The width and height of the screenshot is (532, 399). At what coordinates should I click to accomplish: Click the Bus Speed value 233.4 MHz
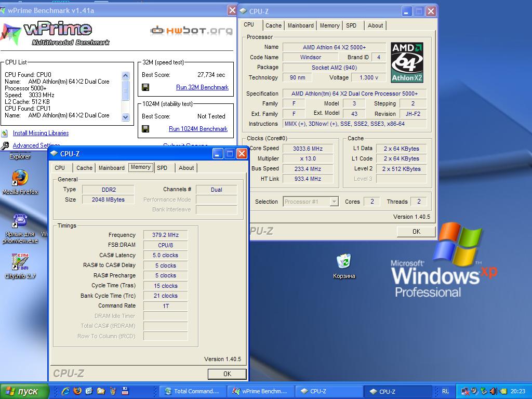point(308,169)
